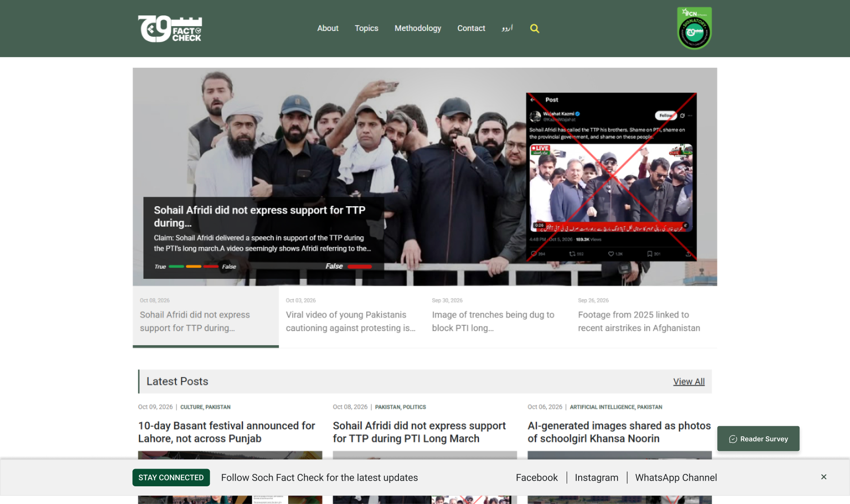Screen dimensions: 850x504
Task: Click the crossed-out tweet screenshot image
Action: tap(611, 177)
